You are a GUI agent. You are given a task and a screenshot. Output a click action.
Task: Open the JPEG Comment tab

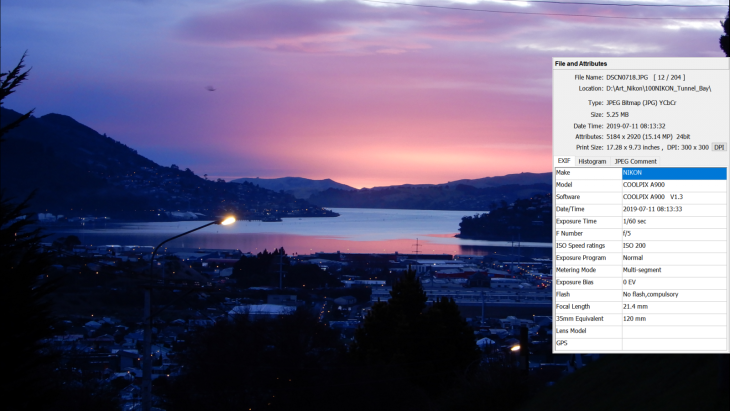(x=635, y=160)
